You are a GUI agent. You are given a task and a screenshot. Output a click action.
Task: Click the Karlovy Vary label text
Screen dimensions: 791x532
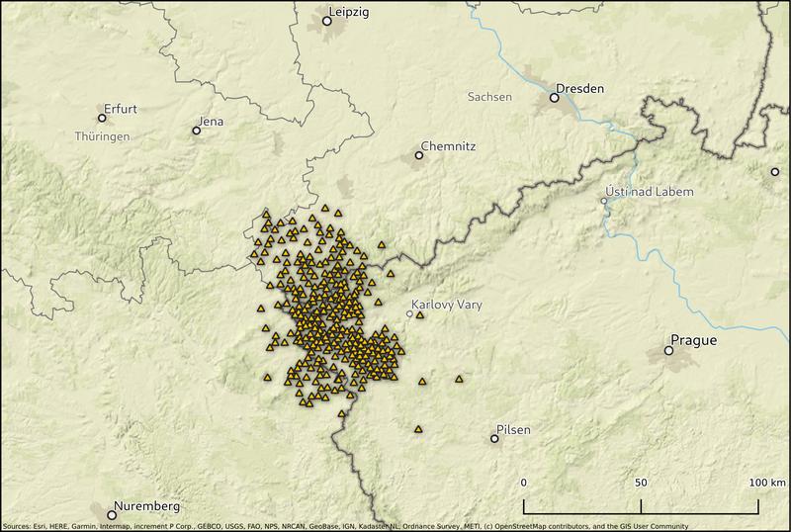[x=447, y=305]
